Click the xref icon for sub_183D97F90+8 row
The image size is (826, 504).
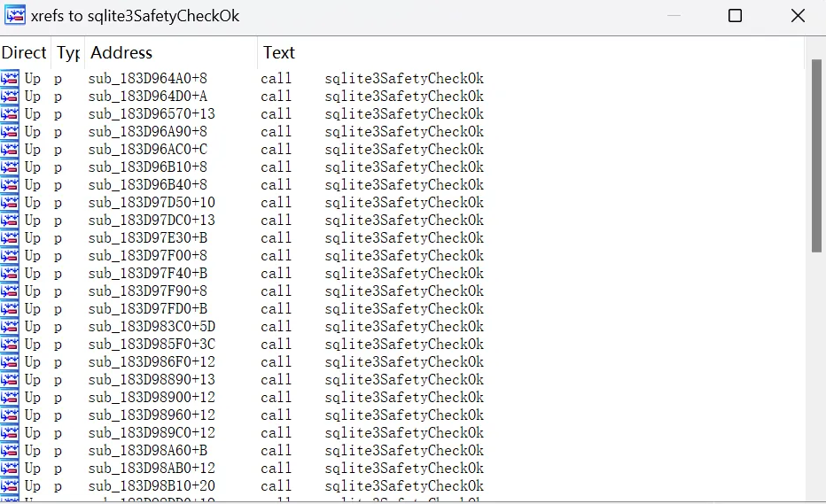click(10, 291)
